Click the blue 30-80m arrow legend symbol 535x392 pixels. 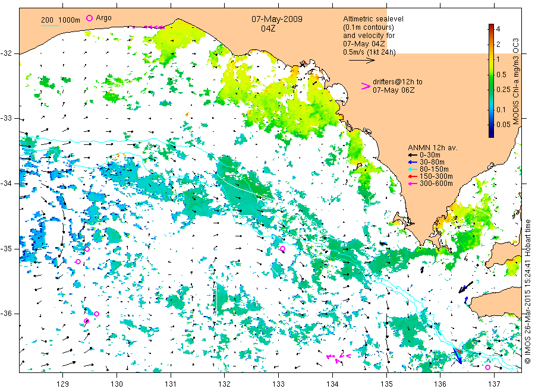point(413,162)
